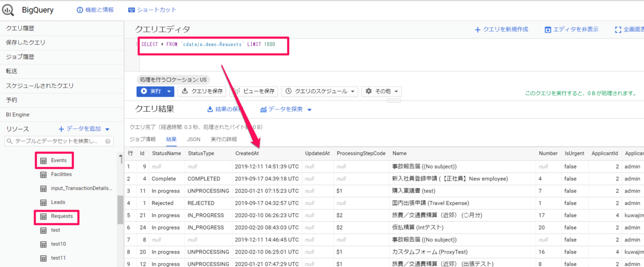Viewport: 644px width, 267px height.
Task: Click the ApplicantId column header
Action: [x=605, y=153]
